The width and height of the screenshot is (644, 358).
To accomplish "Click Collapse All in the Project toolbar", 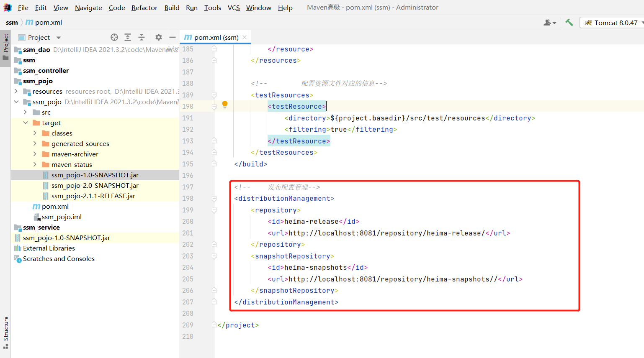I will (x=142, y=37).
